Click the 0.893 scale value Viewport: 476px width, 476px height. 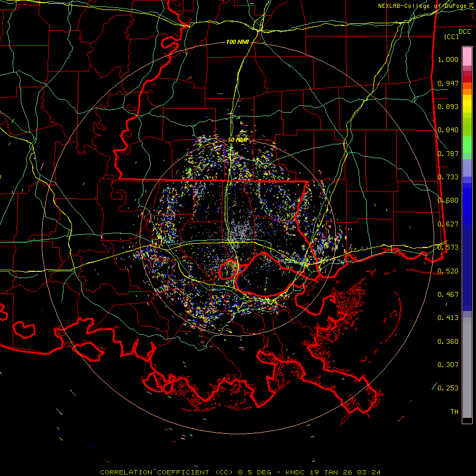point(448,106)
